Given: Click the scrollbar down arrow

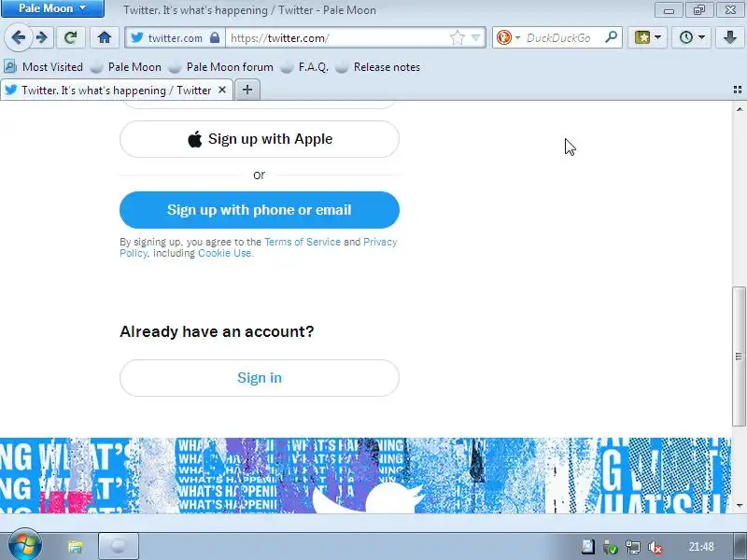Looking at the screenshot, I should point(739,505).
